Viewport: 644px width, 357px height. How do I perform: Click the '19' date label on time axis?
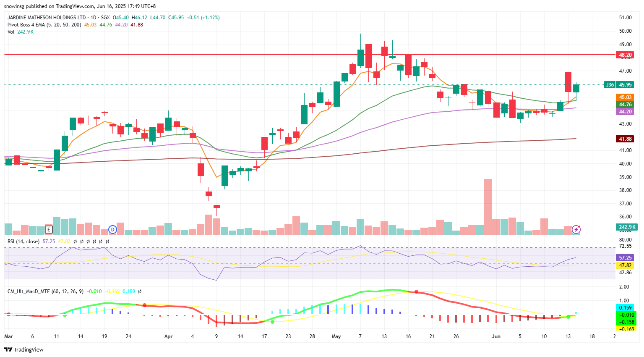pyautogui.click(x=104, y=336)
